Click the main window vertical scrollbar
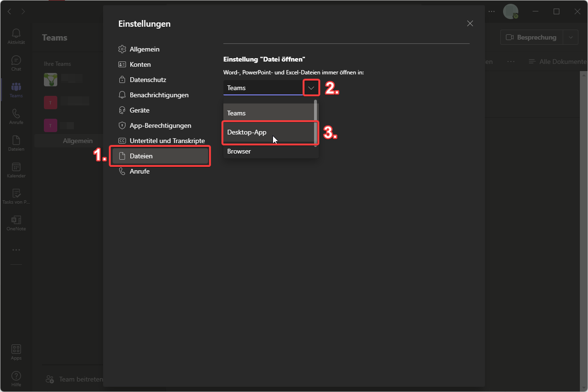This screenshot has width=588, height=392. (x=584, y=231)
